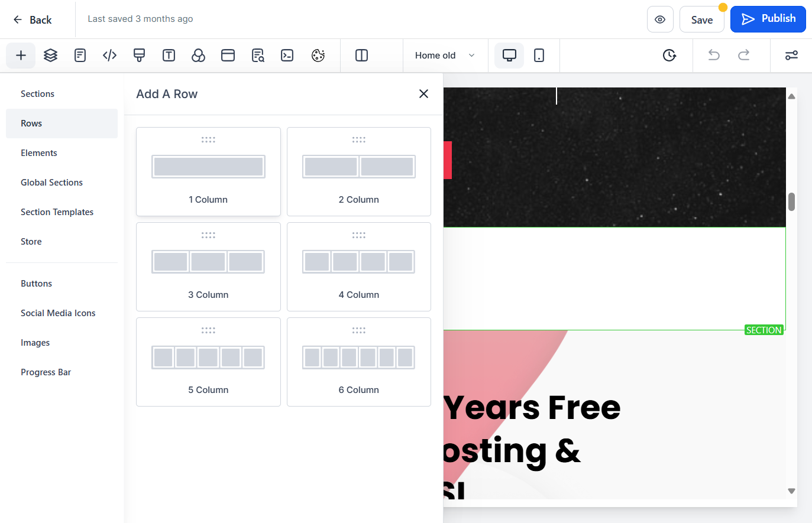Screen dimensions: 812x523
Task: Open Images in the sidebar
Action: [x=62, y=343]
